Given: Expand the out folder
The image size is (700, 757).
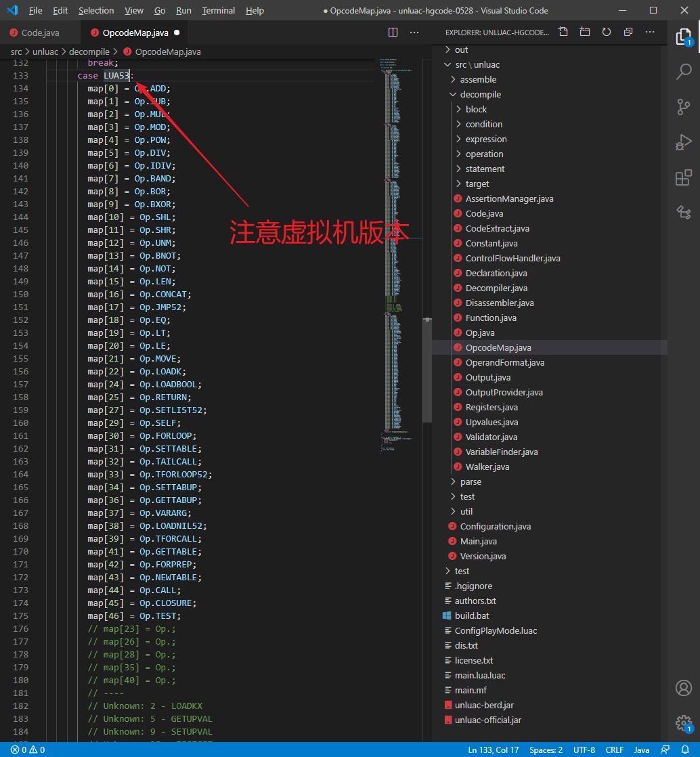Looking at the screenshot, I should click(x=461, y=49).
